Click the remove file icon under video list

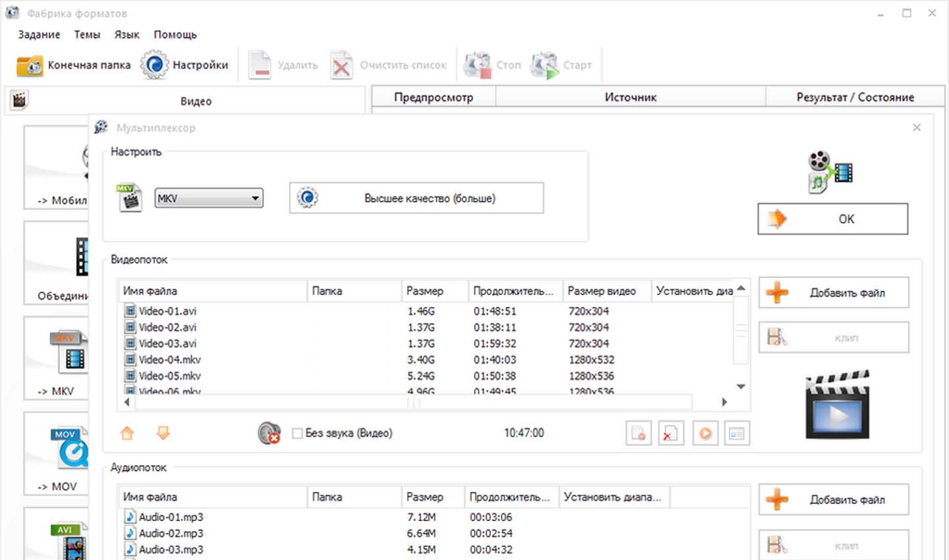(638, 434)
